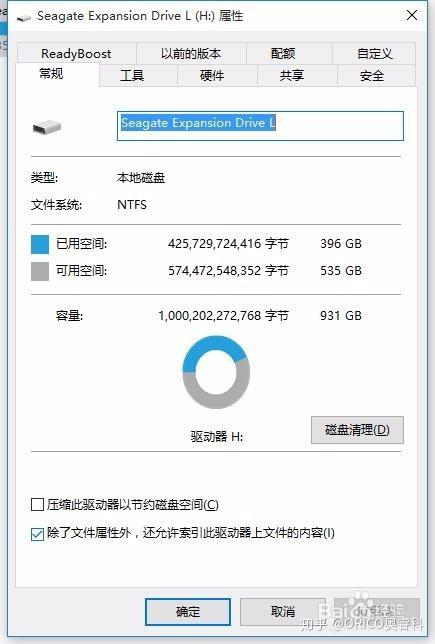Click the blue used space color square
The image size is (435, 644).
40,244
